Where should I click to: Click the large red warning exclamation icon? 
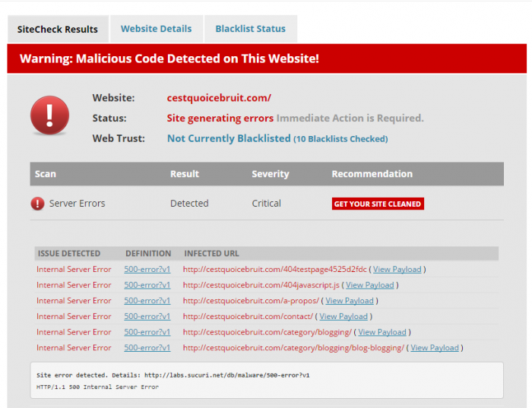tap(49, 115)
